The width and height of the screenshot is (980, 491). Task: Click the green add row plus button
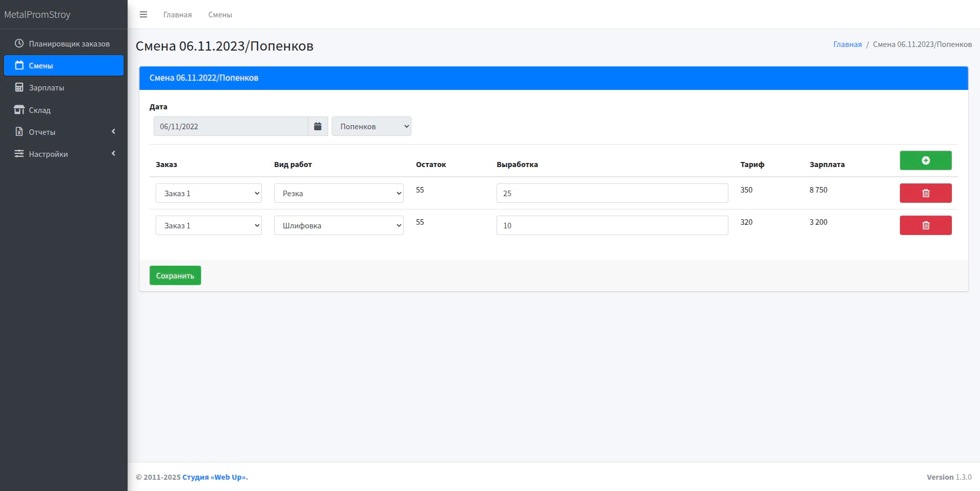click(925, 160)
